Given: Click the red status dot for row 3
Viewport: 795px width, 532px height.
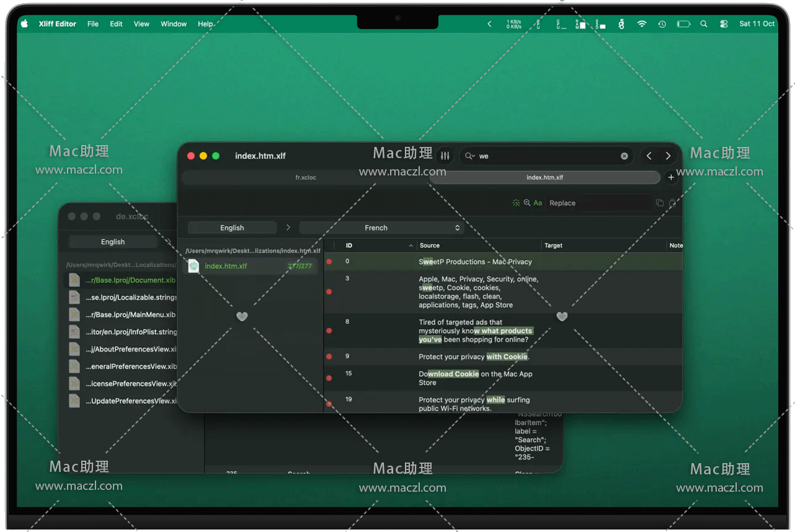Looking at the screenshot, I should tap(329, 291).
